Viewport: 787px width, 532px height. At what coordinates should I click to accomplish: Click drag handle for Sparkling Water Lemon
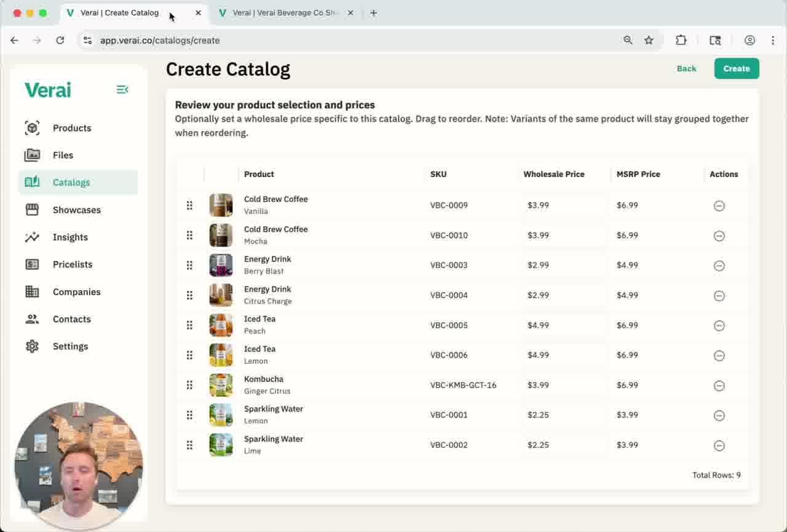click(189, 415)
